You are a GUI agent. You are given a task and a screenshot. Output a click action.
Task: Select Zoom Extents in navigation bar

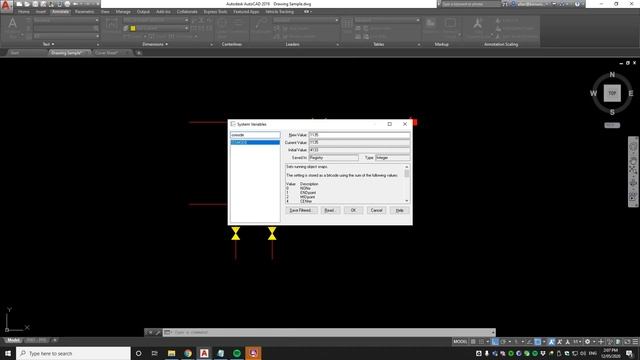tap(633, 169)
